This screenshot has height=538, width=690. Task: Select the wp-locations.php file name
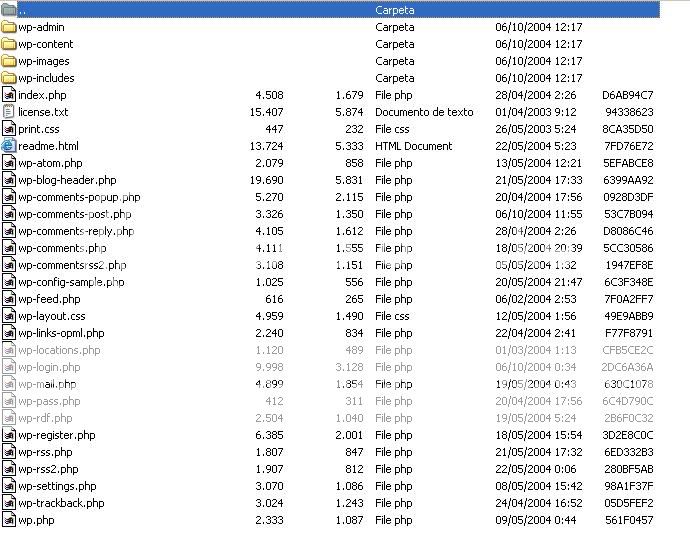59,351
